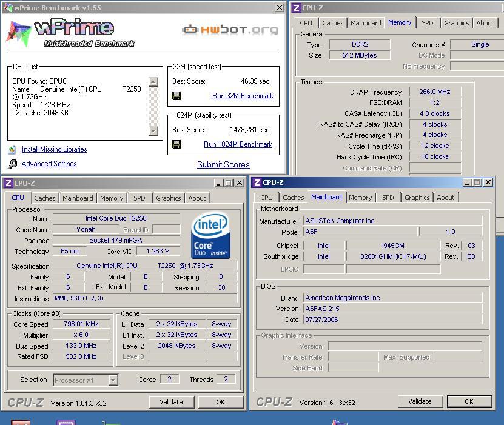Screen dimensions: 504x425
Task: Select Caches tab in the Memory window
Action: tap(333, 23)
